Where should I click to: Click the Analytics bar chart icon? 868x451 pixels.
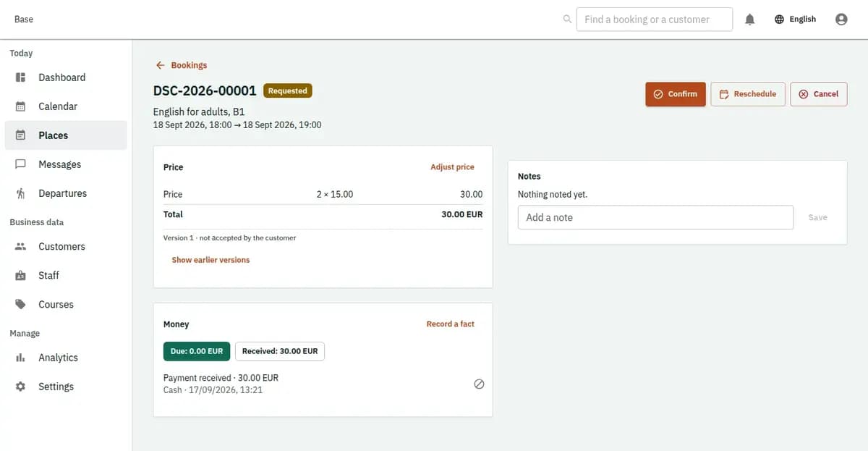pyautogui.click(x=21, y=358)
